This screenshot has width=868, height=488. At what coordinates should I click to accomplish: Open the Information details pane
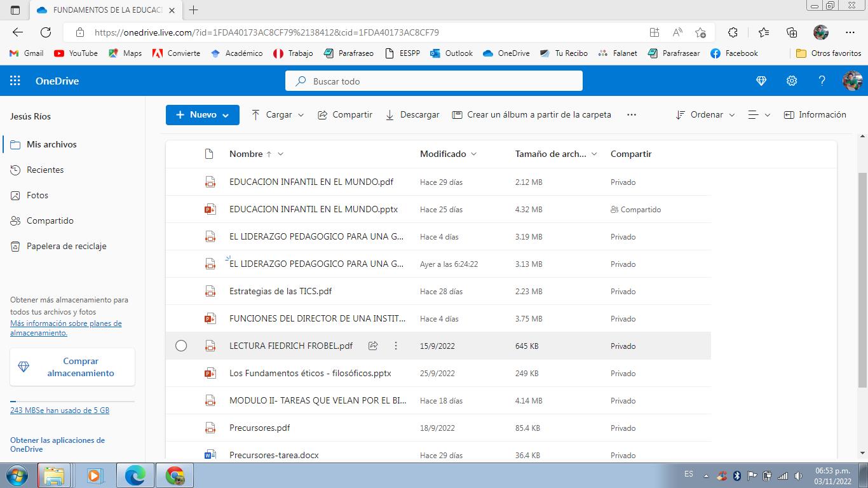point(815,115)
